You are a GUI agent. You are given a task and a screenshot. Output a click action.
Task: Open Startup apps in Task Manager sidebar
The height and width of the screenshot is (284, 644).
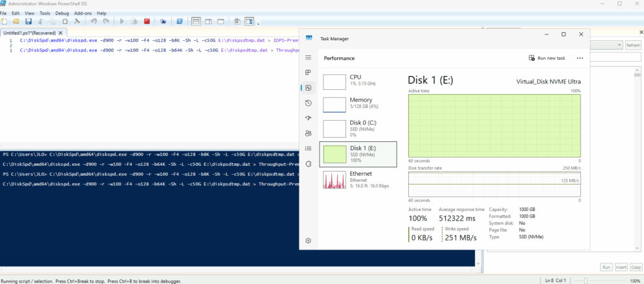(x=308, y=118)
